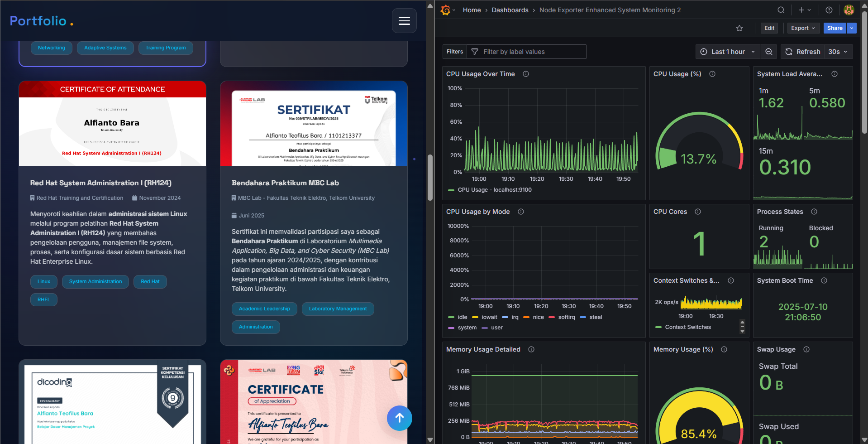This screenshot has height=444, width=868.
Task: Click info icon on Memory Usage (%) panel
Action: [724, 349]
